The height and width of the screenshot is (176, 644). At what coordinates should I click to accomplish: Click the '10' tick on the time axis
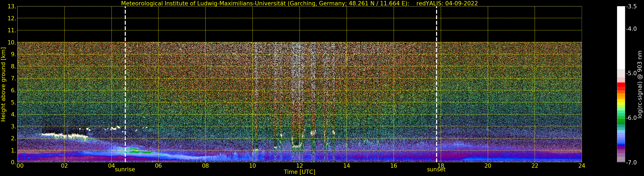click(x=252, y=166)
